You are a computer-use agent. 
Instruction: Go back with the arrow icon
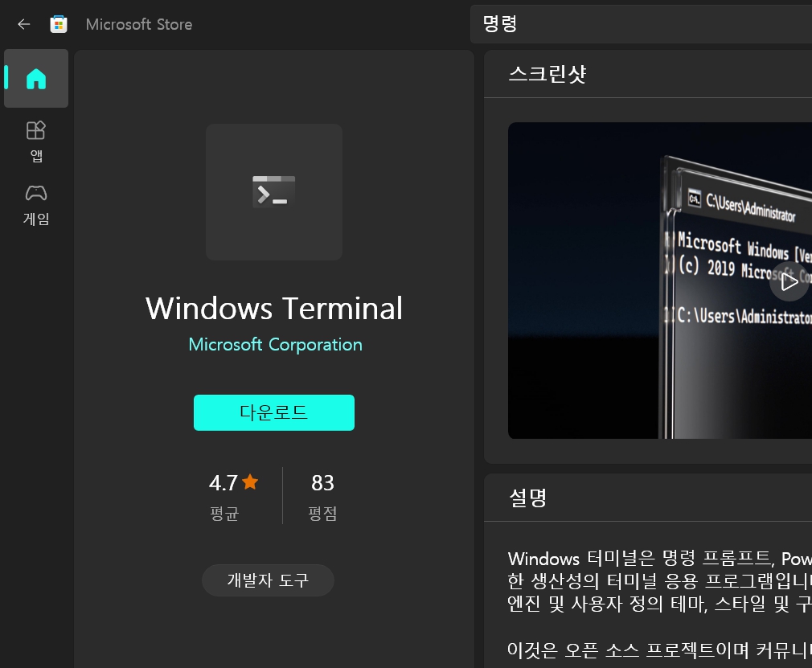click(24, 24)
